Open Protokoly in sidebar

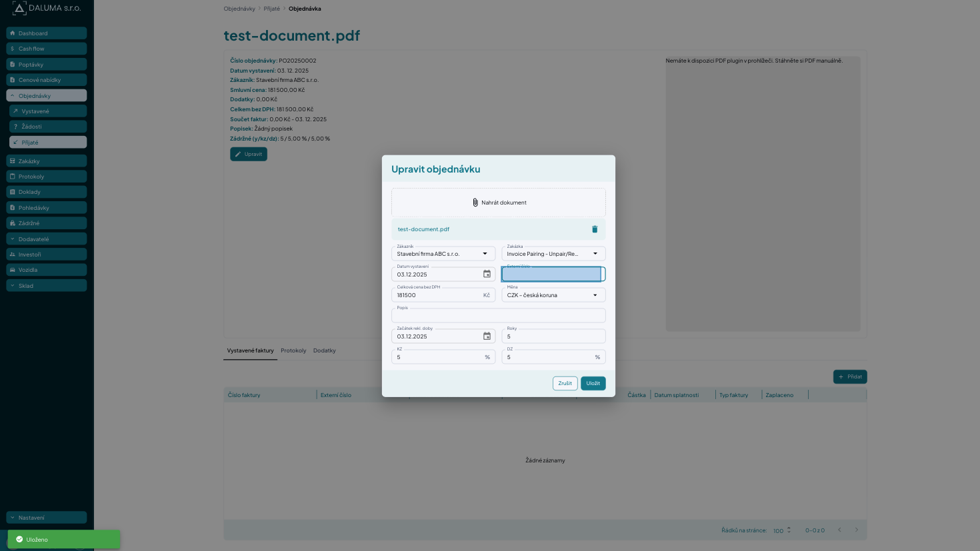(x=47, y=177)
